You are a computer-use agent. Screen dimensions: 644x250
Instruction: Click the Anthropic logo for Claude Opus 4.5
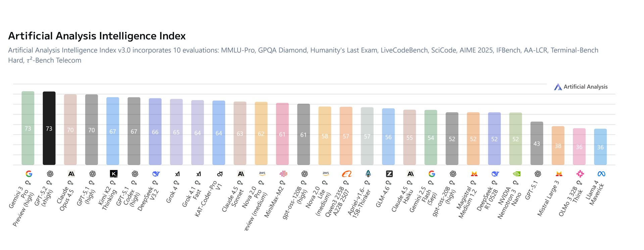coord(71,174)
